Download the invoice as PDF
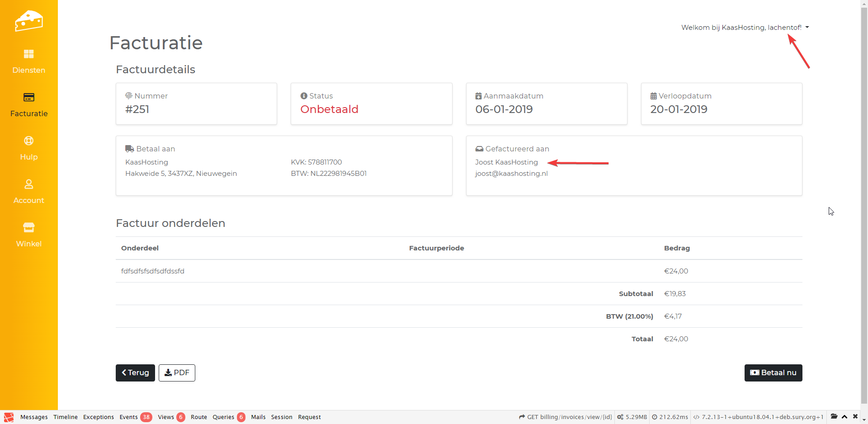This screenshot has width=868, height=424. click(177, 373)
